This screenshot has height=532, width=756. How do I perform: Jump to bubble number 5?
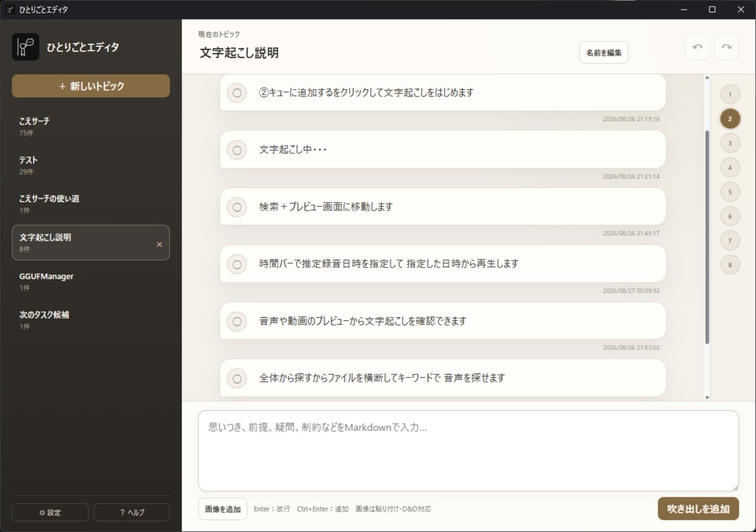[730, 192]
